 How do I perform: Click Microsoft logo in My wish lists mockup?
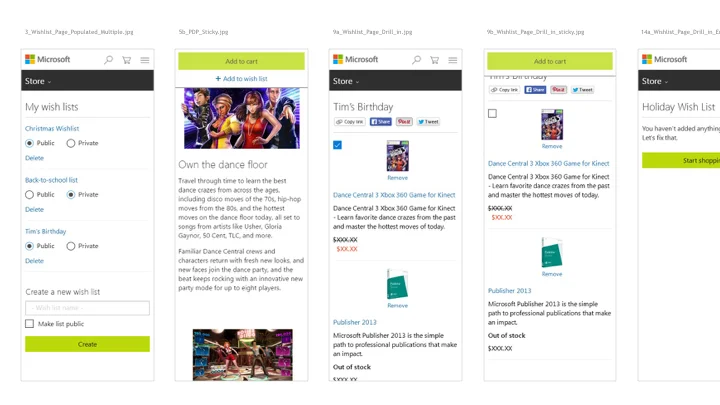pyautogui.click(x=48, y=59)
